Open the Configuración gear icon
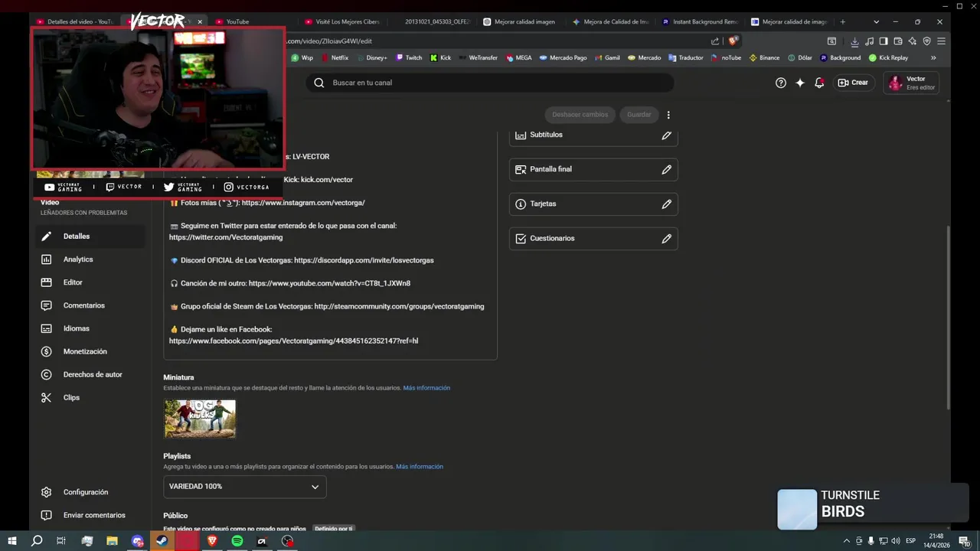980x551 pixels. (x=47, y=492)
